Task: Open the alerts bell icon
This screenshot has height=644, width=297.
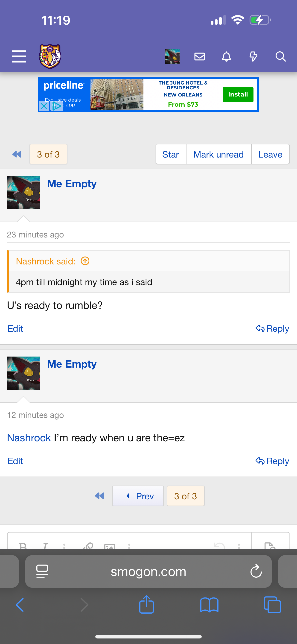Action: (227, 56)
